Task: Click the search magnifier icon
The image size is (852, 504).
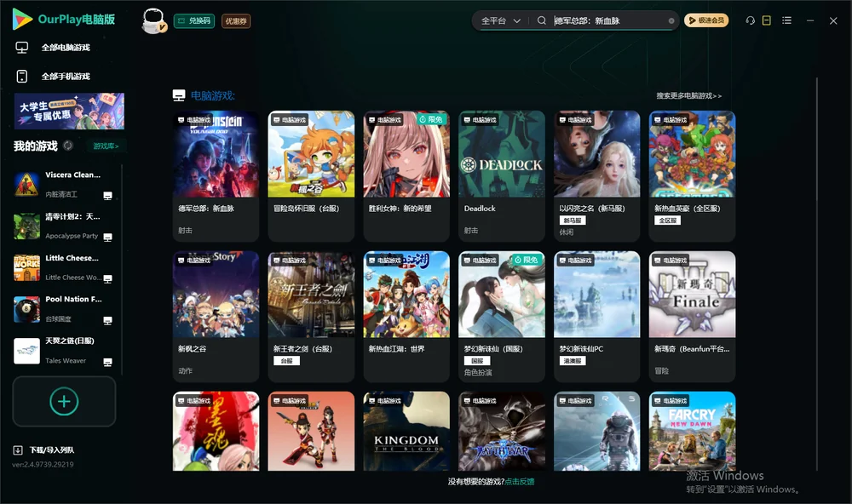Action: click(x=542, y=20)
